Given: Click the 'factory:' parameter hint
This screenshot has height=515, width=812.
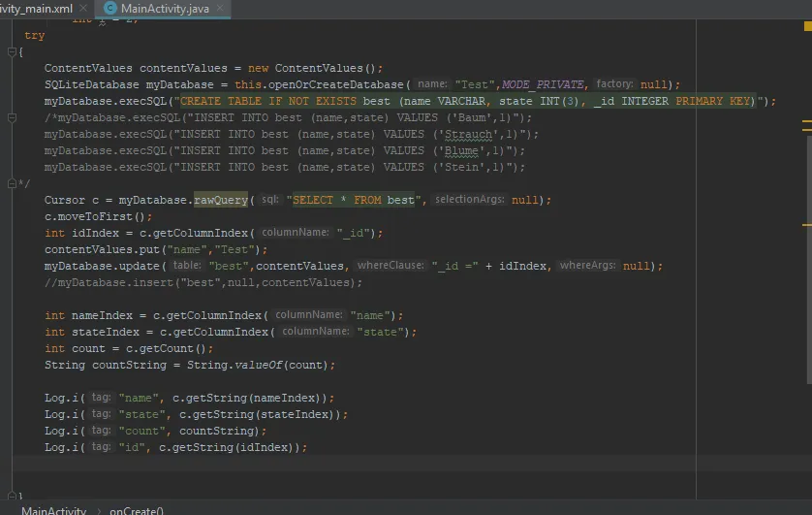Looking at the screenshot, I should pos(614,84).
